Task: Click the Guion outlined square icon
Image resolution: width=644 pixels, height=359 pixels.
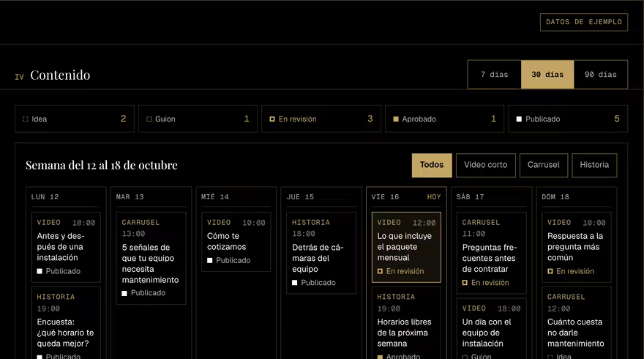Action: (x=149, y=119)
